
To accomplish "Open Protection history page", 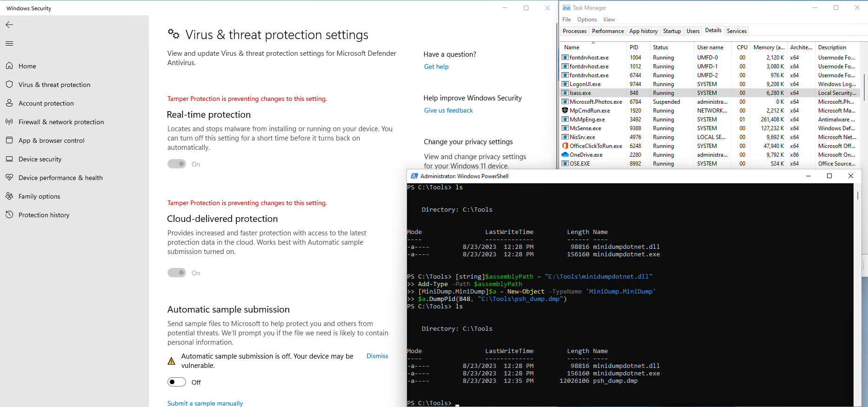I will tap(44, 215).
